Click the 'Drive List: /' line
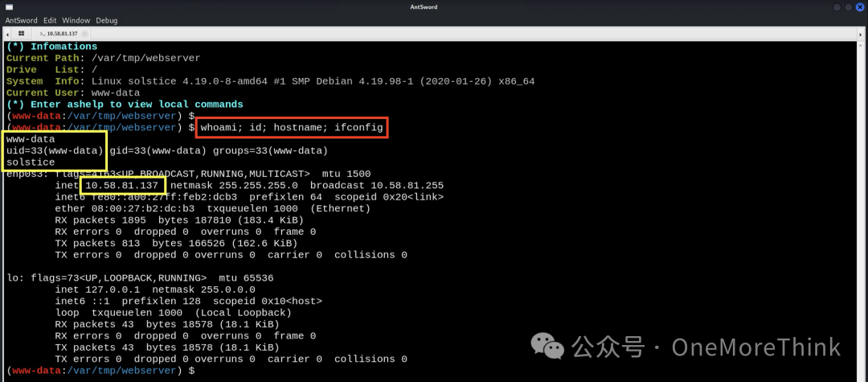 pyautogui.click(x=52, y=70)
